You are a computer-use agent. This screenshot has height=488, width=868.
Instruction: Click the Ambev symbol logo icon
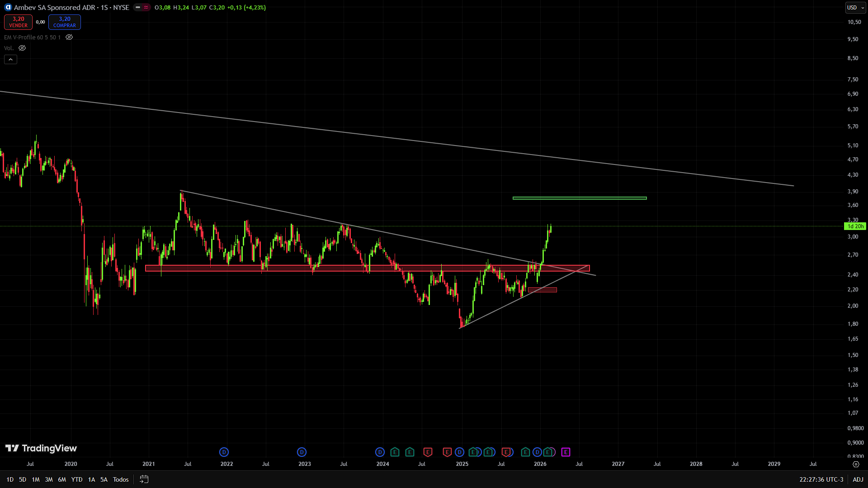pos(8,7)
